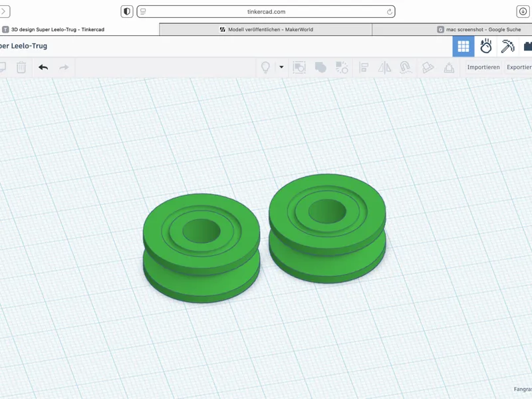532x399 pixels.
Task: Open the Blocks pickaxe icon
Action: [507, 46]
